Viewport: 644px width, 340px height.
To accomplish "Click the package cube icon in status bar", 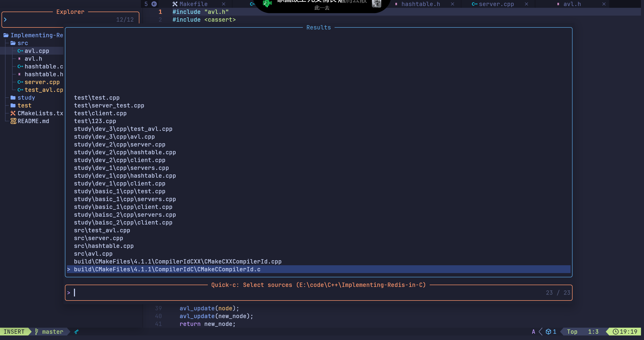I will click(x=548, y=332).
